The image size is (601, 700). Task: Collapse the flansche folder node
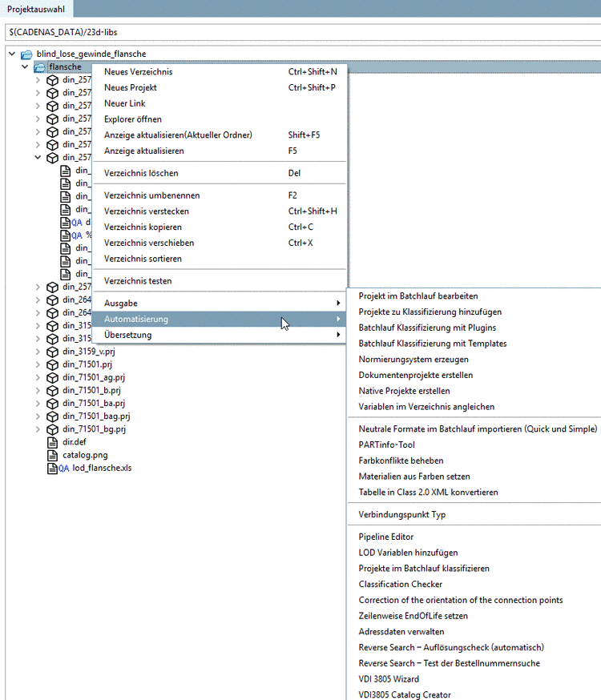click(25, 67)
